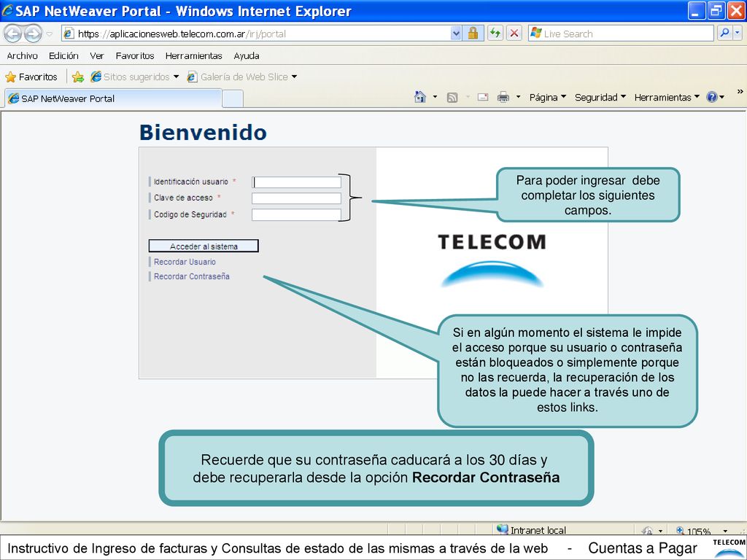Click the Internet Explorer title bar icon
Image resolution: width=747 pixels, height=560 pixels.
coord(7,10)
